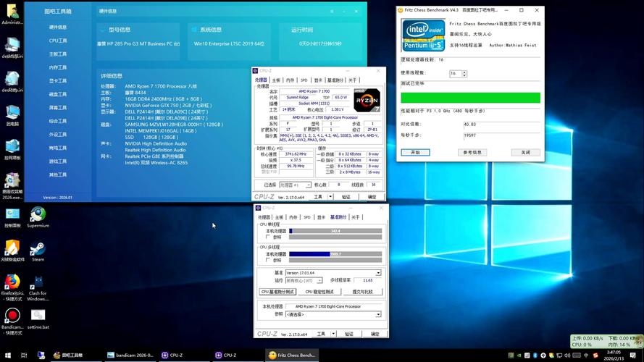
Task: Enable the 参照 checkbox under CPU 多线程
Action: 268,260
